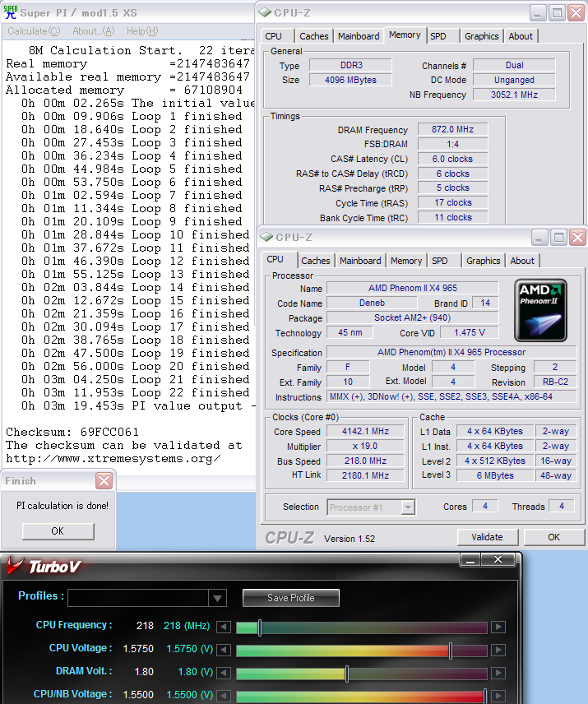Close the upper CPU-Z window
Screen dimensions: 588x704
coord(576,13)
